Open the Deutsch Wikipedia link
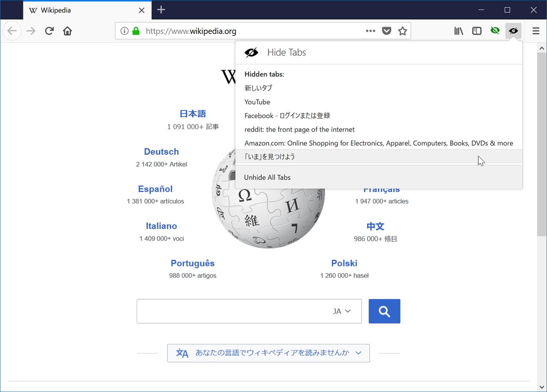 tap(161, 151)
